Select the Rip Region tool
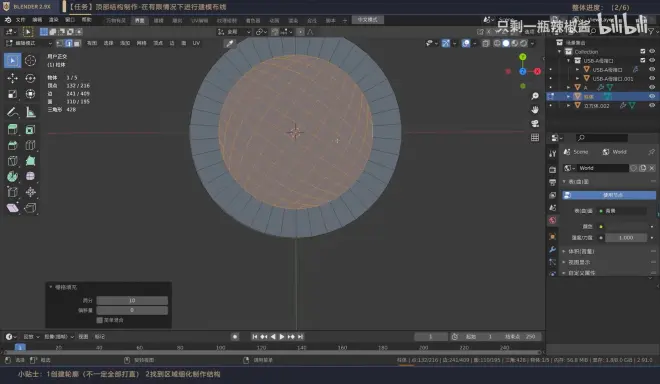 (x=30, y=208)
